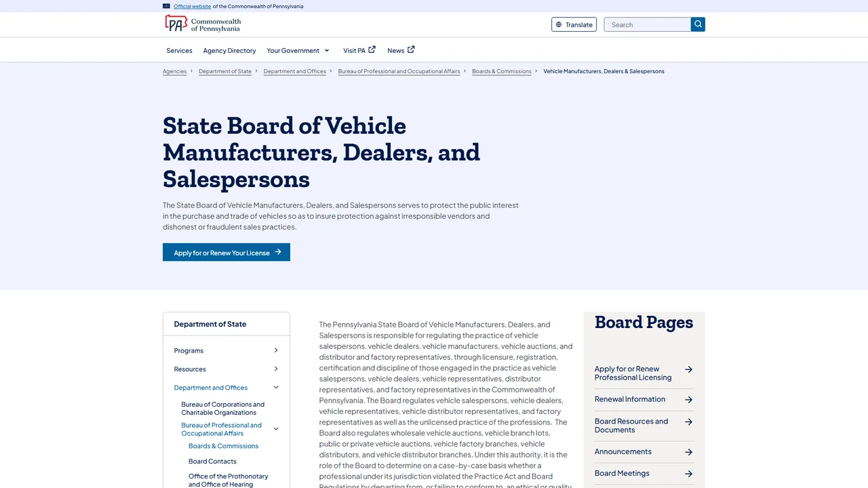The width and height of the screenshot is (868, 488).
Task: Collapse the Department and Offices section
Action: pyautogui.click(x=276, y=388)
